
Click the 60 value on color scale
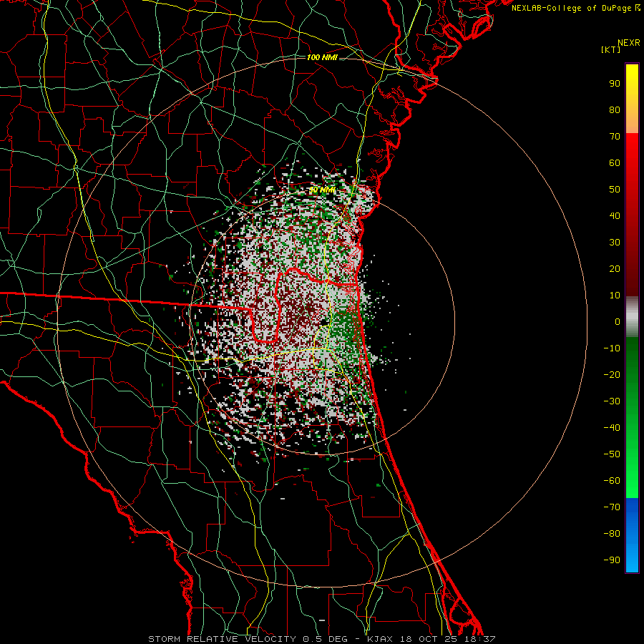tap(615, 163)
